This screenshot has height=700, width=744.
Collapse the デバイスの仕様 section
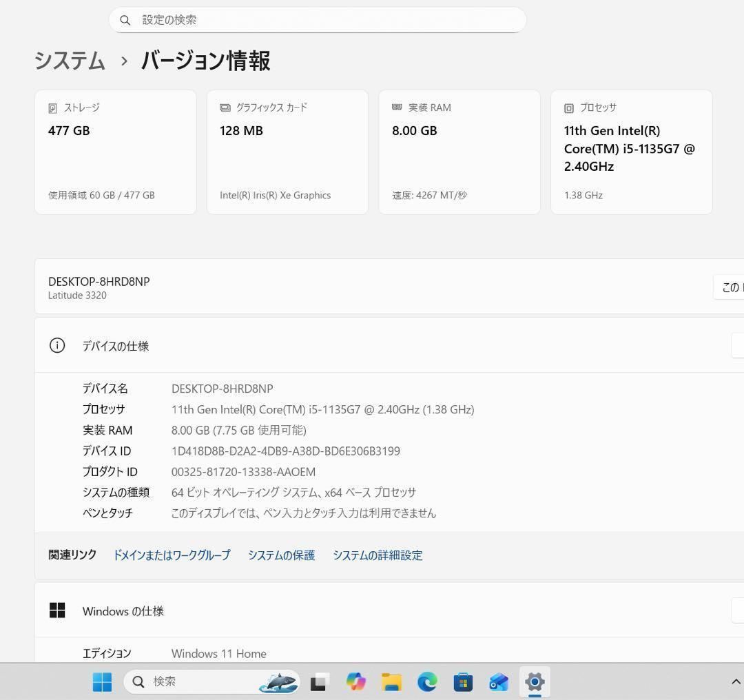739,346
